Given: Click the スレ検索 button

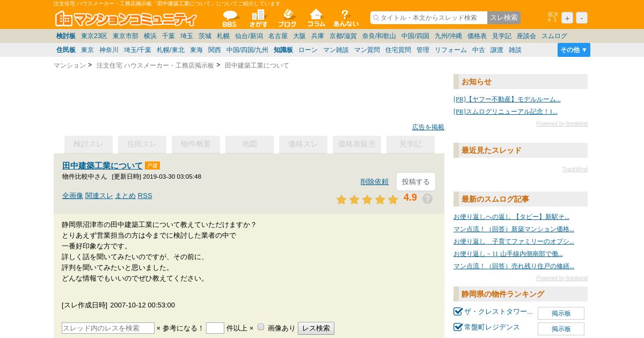Looking at the screenshot, I should pyautogui.click(x=504, y=18).
